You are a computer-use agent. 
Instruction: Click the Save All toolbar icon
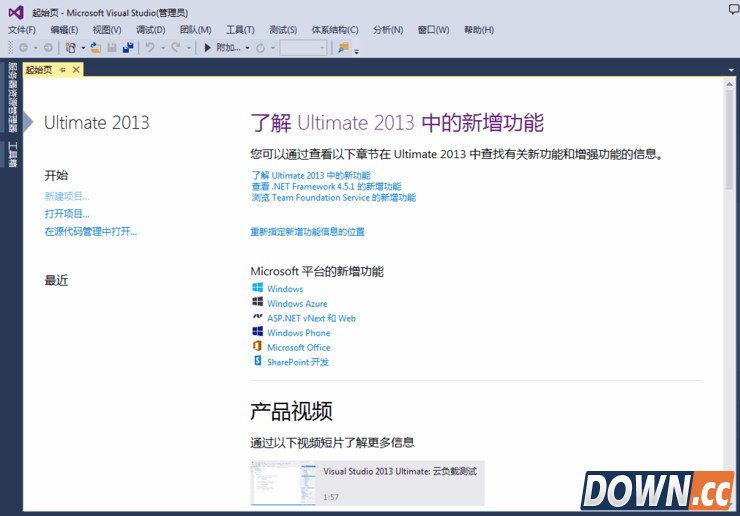pyautogui.click(x=128, y=47)
